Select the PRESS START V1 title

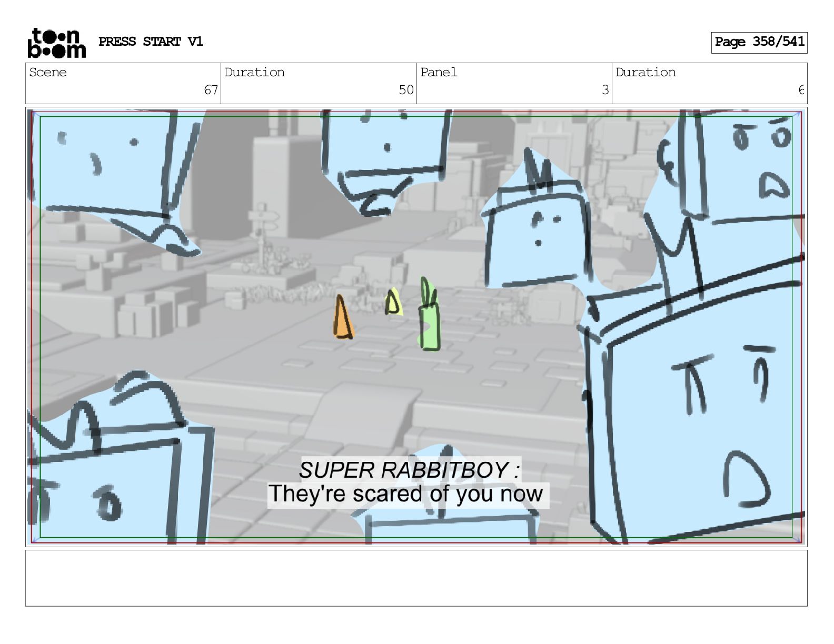coord(151,42)
